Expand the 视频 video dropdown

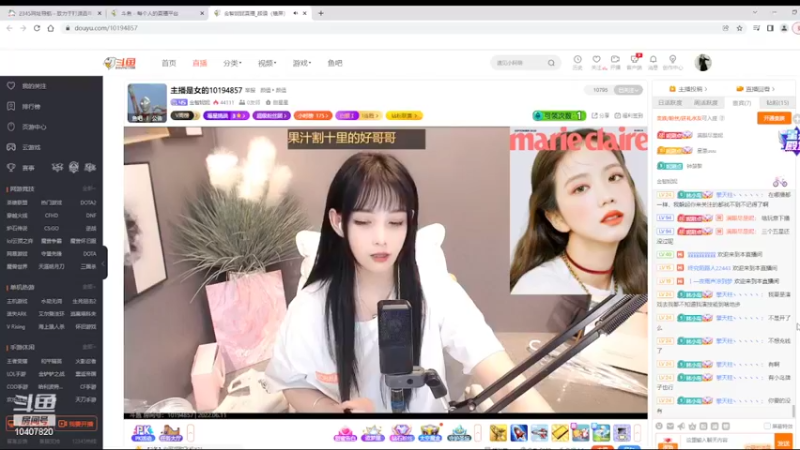(267, 63)
